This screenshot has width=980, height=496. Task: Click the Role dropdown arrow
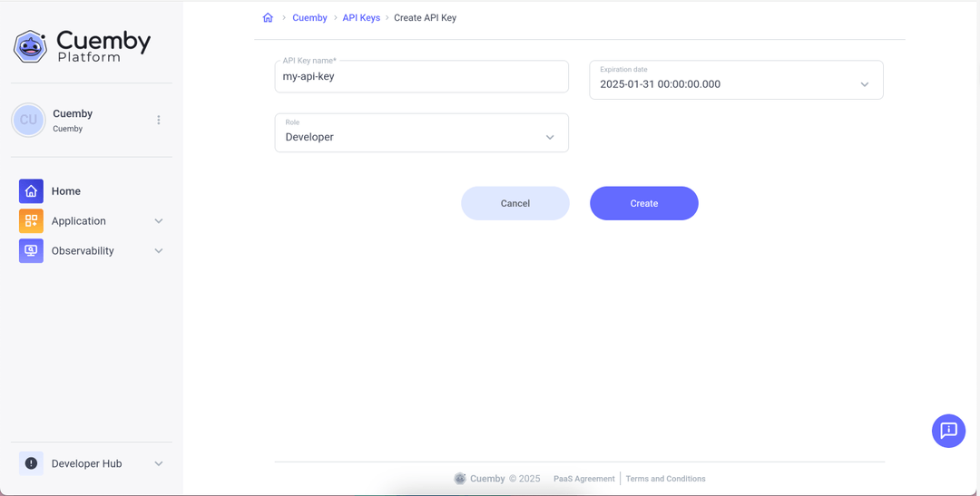(x=550, y=138)
